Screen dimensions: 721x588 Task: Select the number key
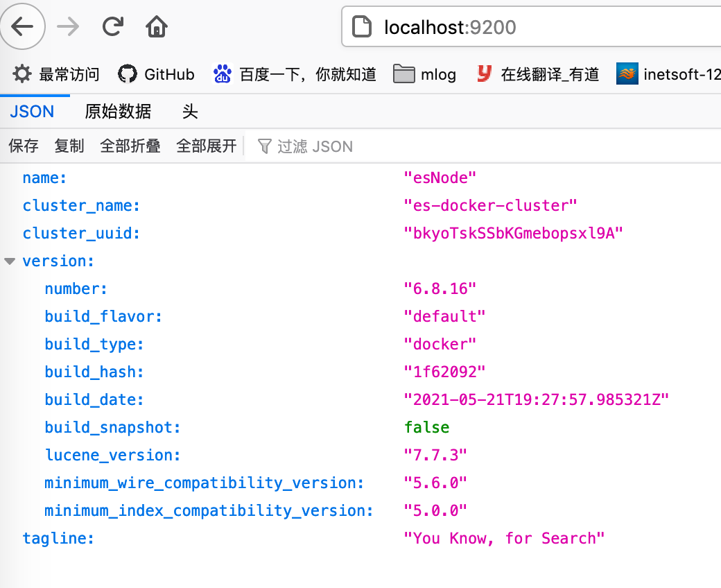pyautogui.click(x=76, y=288)
